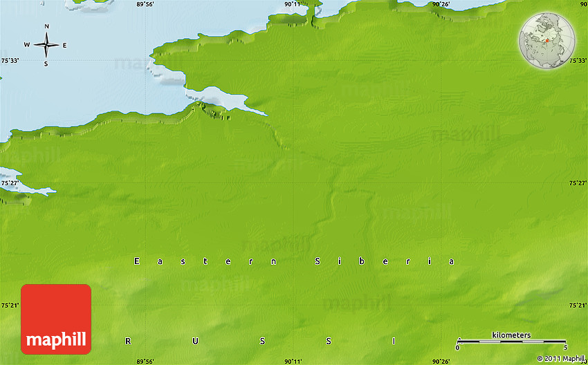Viewport: 588px width, 365px height.
Task: Click the 89°56' longitude label at top
Action: (145, 4)
